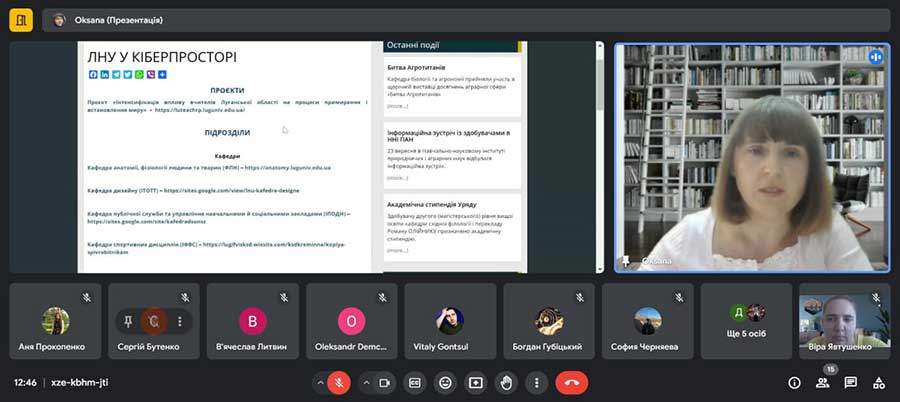Open the lutеachrp.luguniv.edu.ua project link
Viewport: 900px width, 402px height.
coord(200,110)
